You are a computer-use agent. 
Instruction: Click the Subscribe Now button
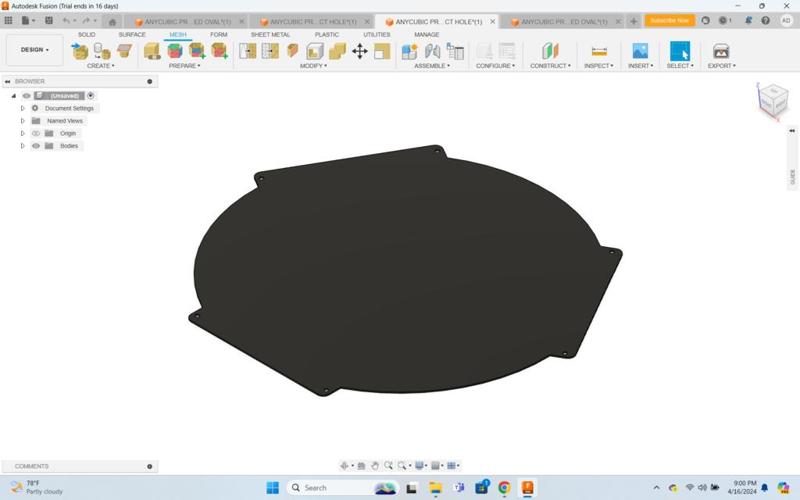[x=669, y=20]
